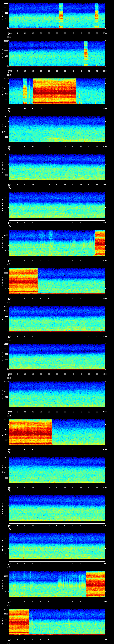Click the wide red burst in 8:38 spectrogram
Screen dimensions: 114x644
click(55, 91)
